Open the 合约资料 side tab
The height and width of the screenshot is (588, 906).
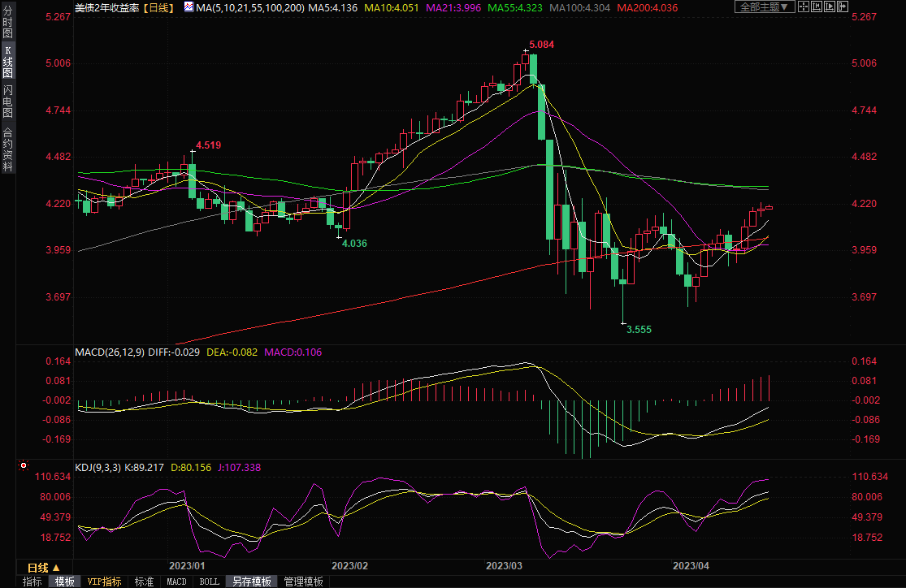(7, 149)
